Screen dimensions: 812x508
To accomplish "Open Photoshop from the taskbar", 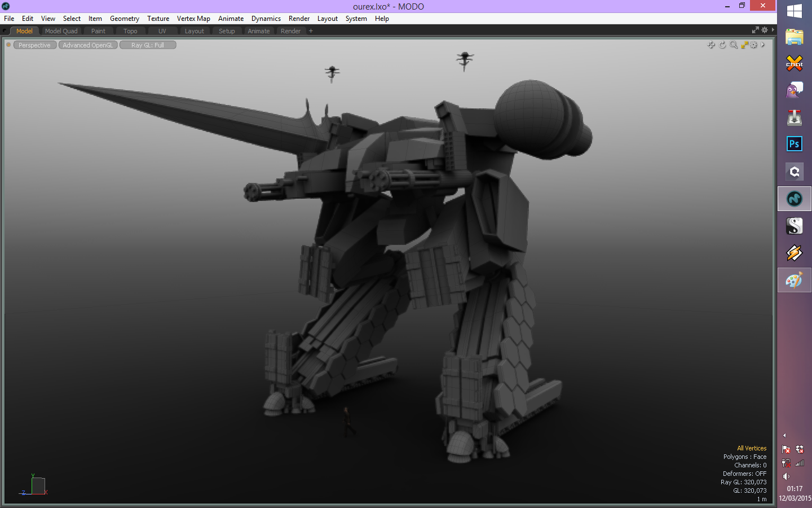I will pyautogui.click(x=794, y=144).
